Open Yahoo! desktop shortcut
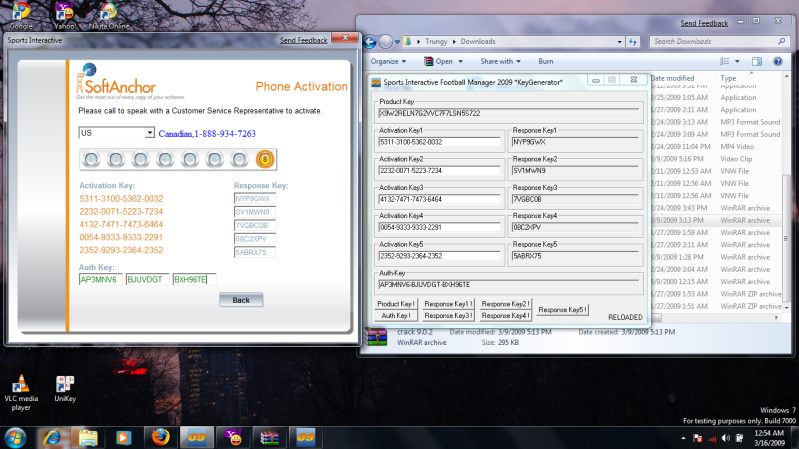 pyautogui.click(x=64, y=15)
